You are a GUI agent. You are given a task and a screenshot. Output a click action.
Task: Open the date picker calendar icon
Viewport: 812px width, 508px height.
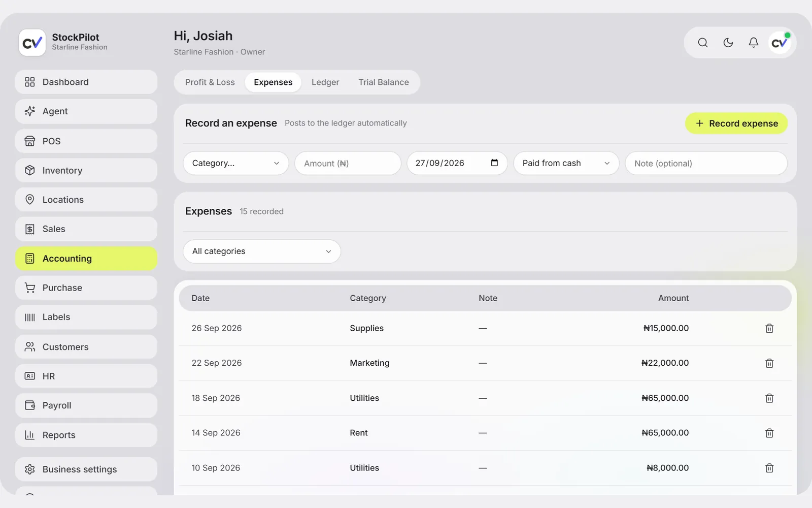click(x=494, y=163)
